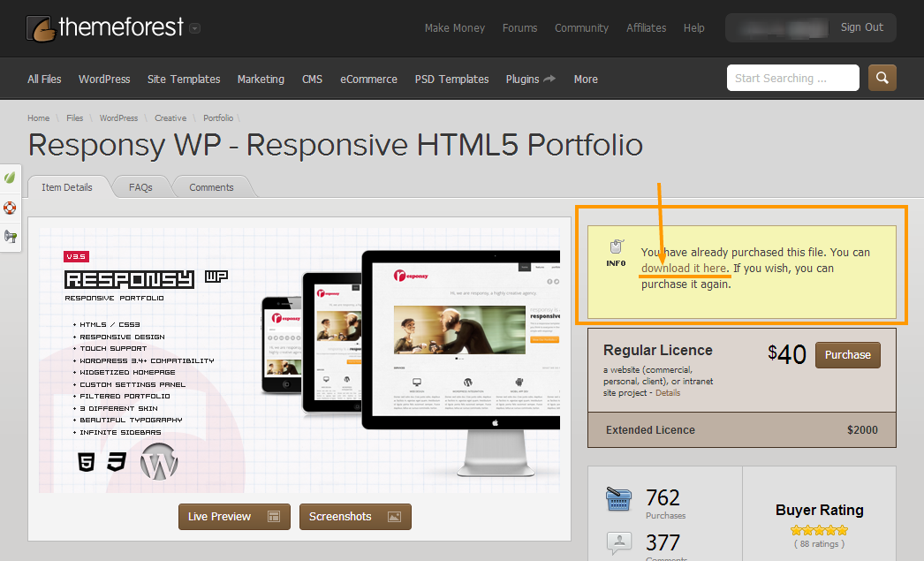
Task: Focus the Start Searching input field
Action: click(792, 78)
